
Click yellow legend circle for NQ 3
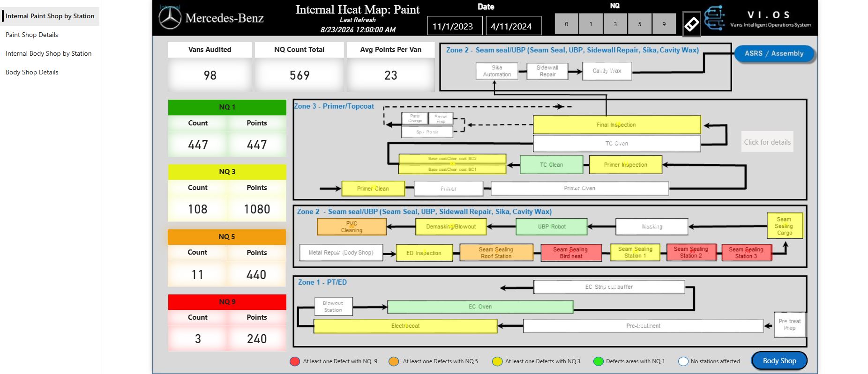click(497, 361)
